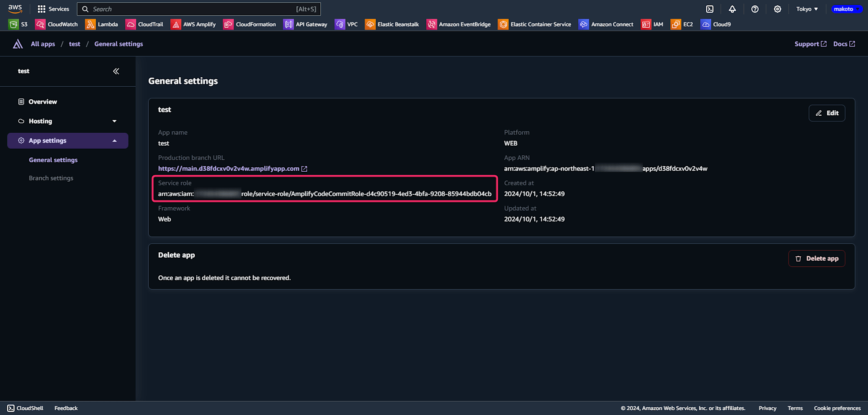
Task: Open CloudShell in footer
Action: [25, 408]
